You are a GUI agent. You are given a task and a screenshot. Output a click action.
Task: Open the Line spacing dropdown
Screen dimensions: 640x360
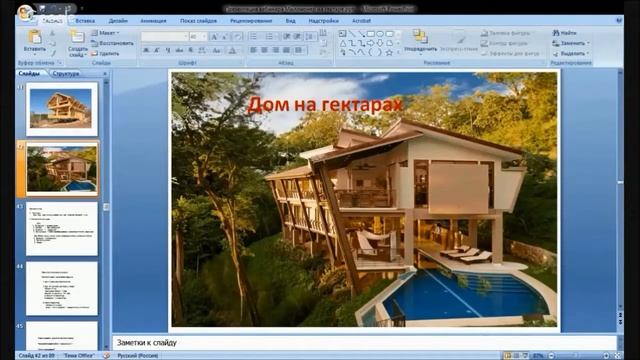click(x=311, y=37)
